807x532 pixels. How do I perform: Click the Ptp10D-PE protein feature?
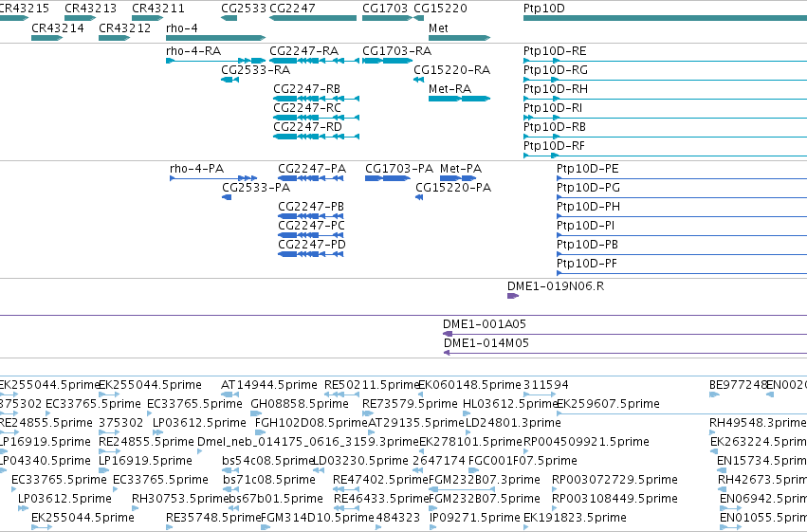click(x=682, y=178)
